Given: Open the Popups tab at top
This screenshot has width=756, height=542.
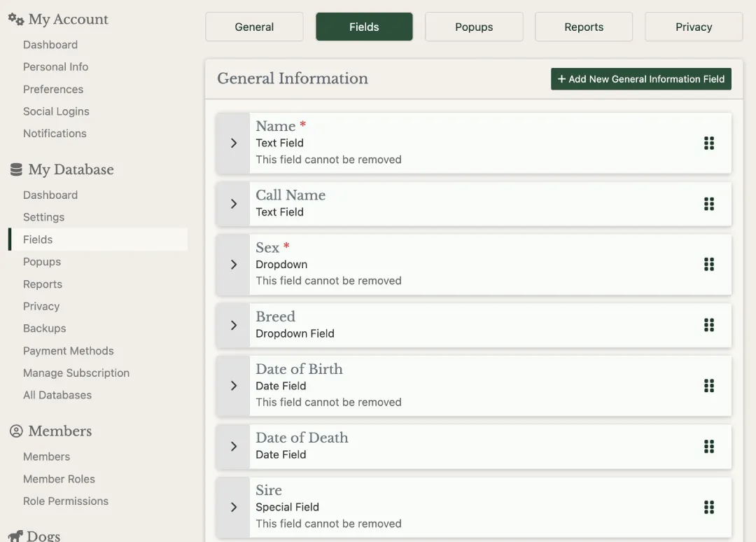Looking at the screenshot, I should [x=474, y=27].
